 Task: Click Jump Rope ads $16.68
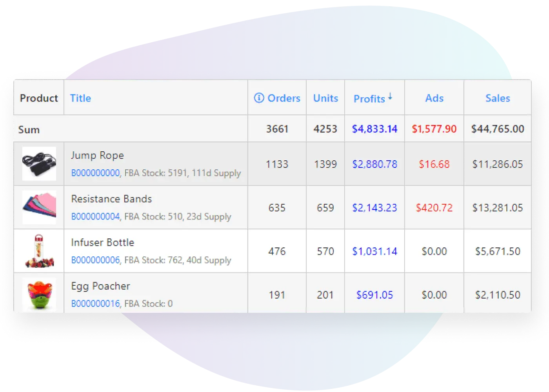click(x=434, y=164)
